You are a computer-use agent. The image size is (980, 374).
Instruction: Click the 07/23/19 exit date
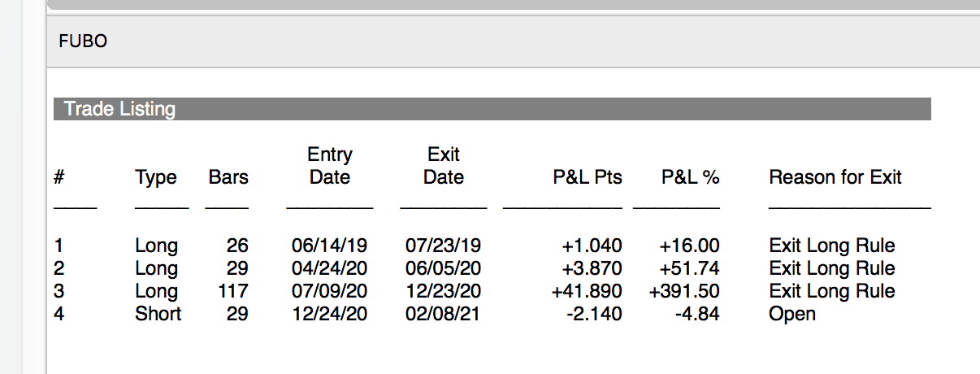pyautogui.click(x=443, y=246)
